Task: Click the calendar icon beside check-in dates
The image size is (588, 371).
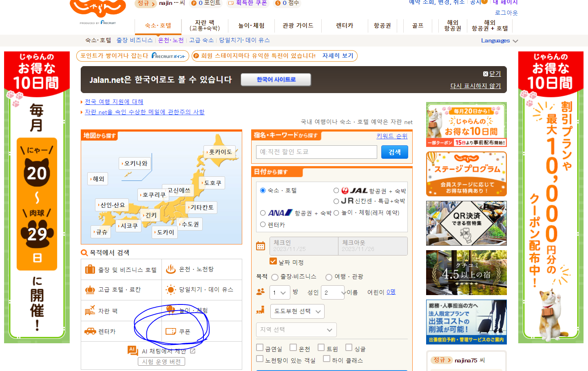Action: tap(260, 246)
